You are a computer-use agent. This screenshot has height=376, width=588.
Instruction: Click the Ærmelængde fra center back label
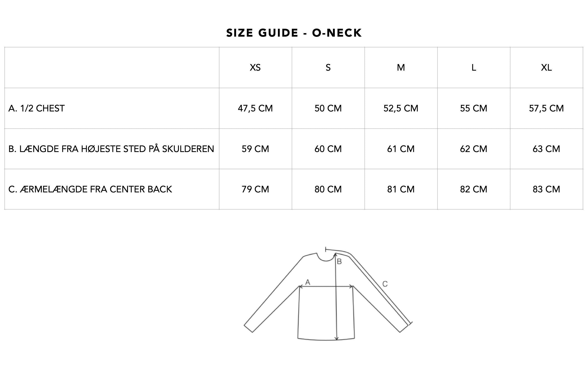pyautogui.click(x=90, y=189)
